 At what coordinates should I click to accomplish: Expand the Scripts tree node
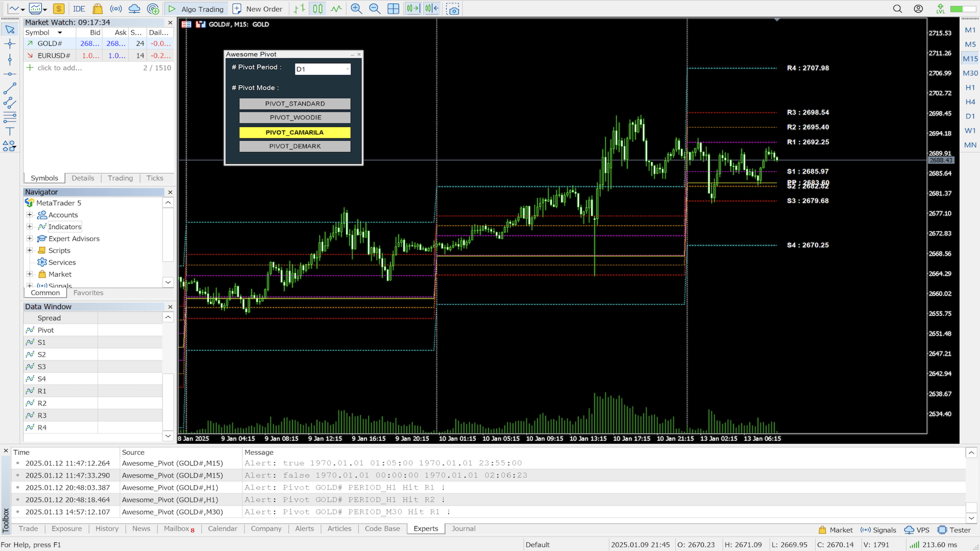[x=30, y=250]
